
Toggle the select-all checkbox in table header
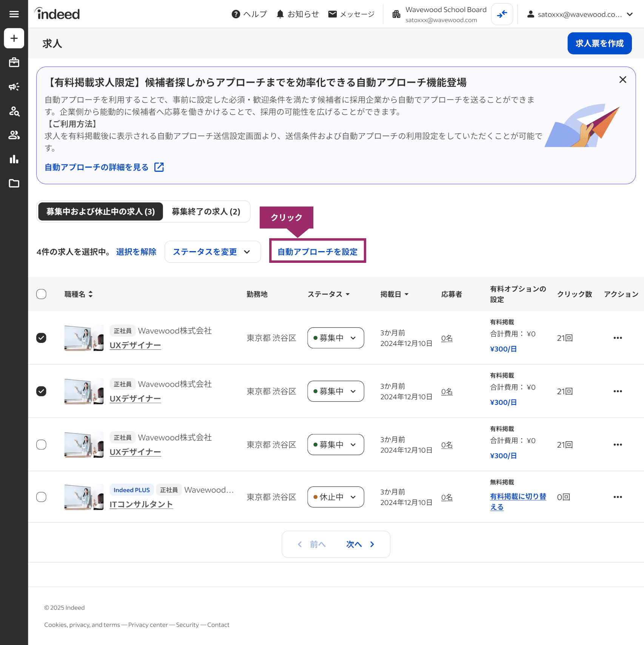pos(41,294)
